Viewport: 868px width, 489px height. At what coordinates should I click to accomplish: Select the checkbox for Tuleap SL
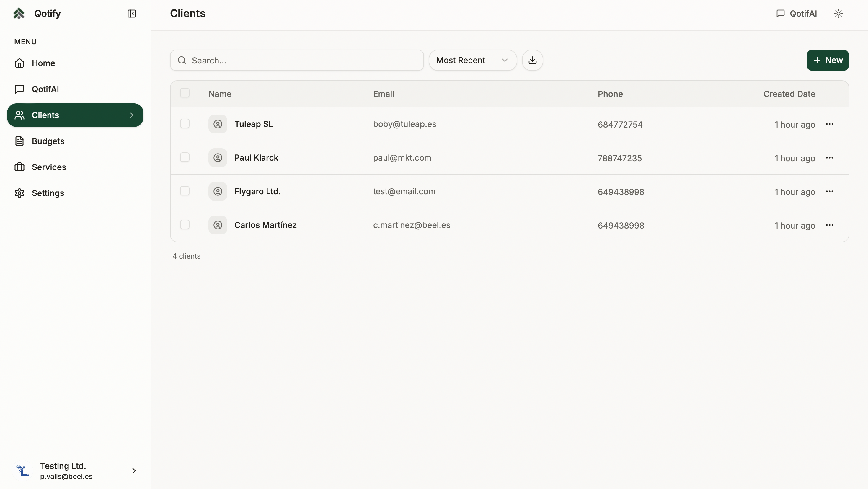click(185, 123)
